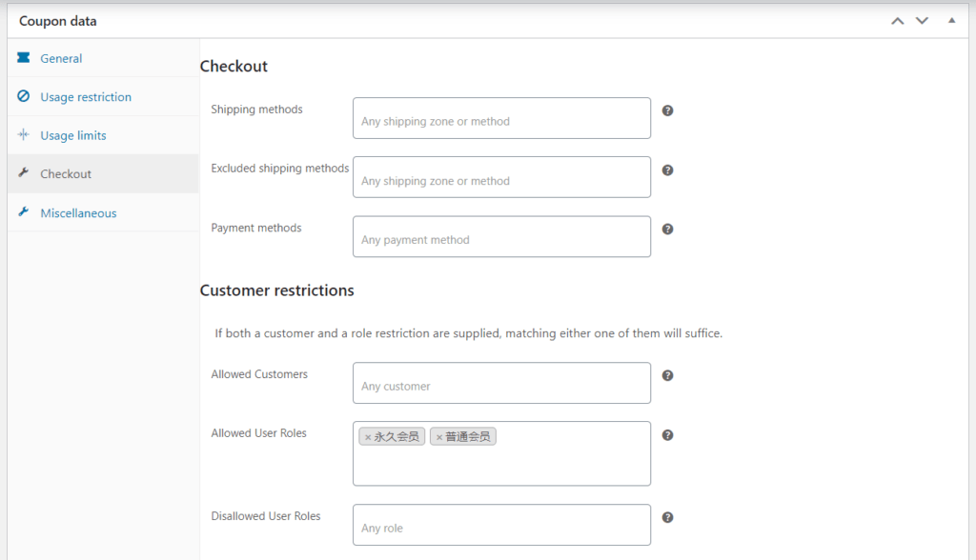Click help icon next to Allowed Customers
This screenshot has height=560, width=976.
[x=667, y=375]
